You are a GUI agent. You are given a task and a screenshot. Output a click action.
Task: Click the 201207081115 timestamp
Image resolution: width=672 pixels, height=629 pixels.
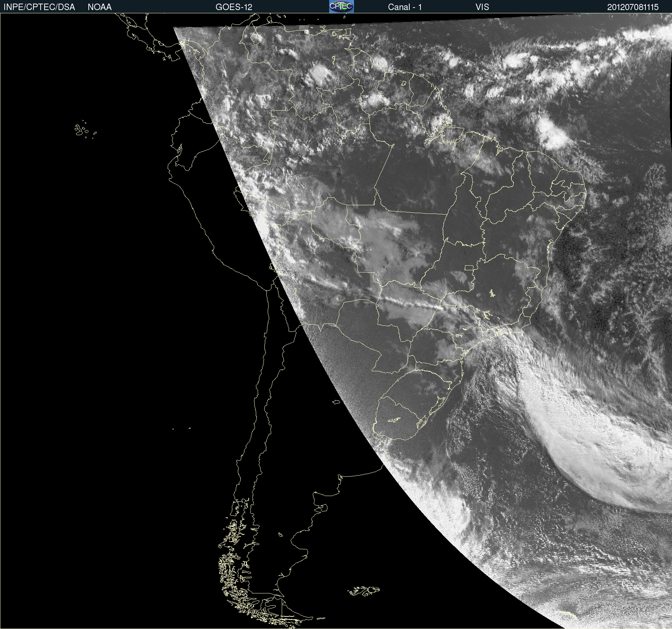tap(633, 7)
